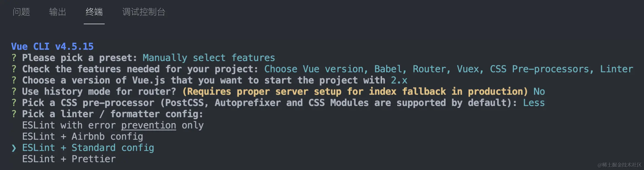This screenshot has height=170, width=644.
Task: Click question mark before "Use history mode"
Action: [14, 92]
